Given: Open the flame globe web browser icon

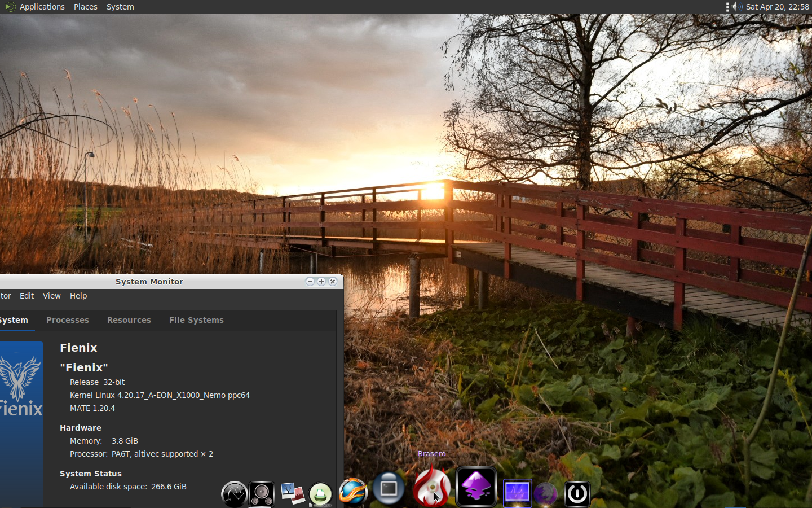Looking at the screenshot, I should tap(353, 491).
